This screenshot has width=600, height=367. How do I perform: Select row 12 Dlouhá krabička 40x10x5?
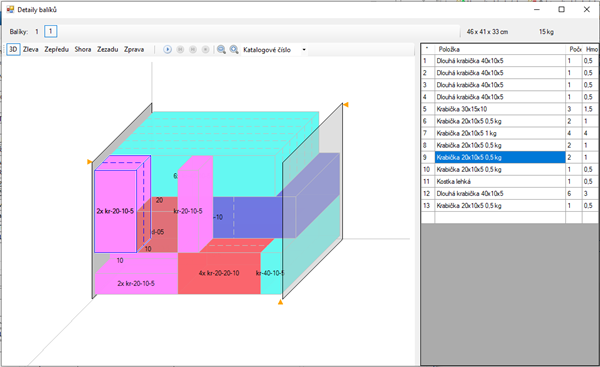500,194
